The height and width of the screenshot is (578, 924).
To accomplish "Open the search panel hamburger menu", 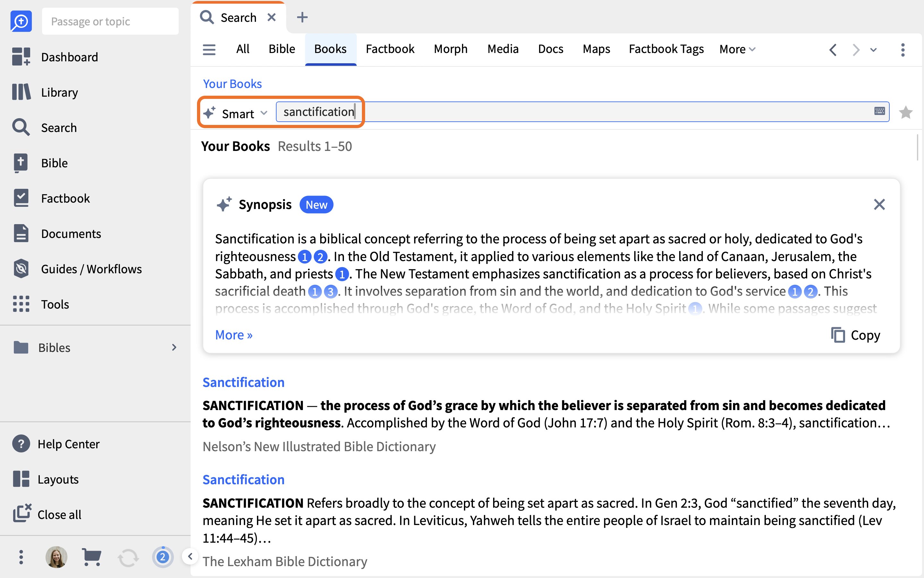I will click(209, 50).
